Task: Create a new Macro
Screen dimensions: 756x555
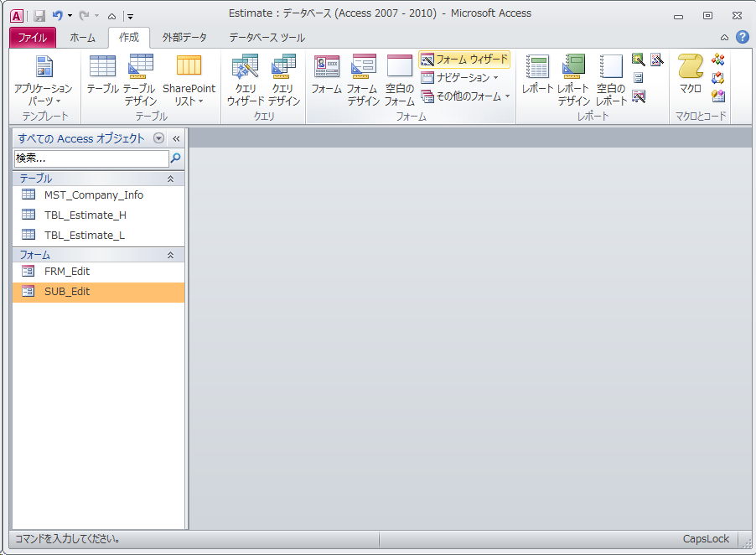Action: (x=691, y=74)
